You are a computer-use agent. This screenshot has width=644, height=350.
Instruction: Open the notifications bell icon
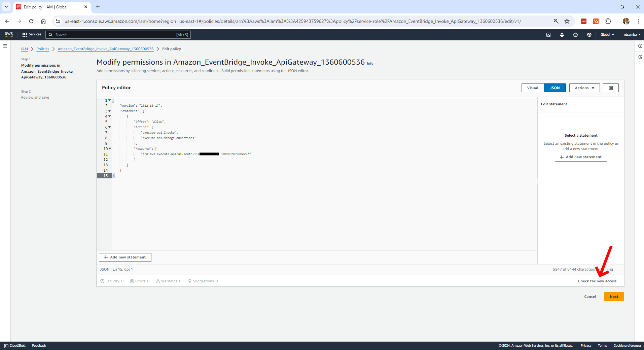562,35
